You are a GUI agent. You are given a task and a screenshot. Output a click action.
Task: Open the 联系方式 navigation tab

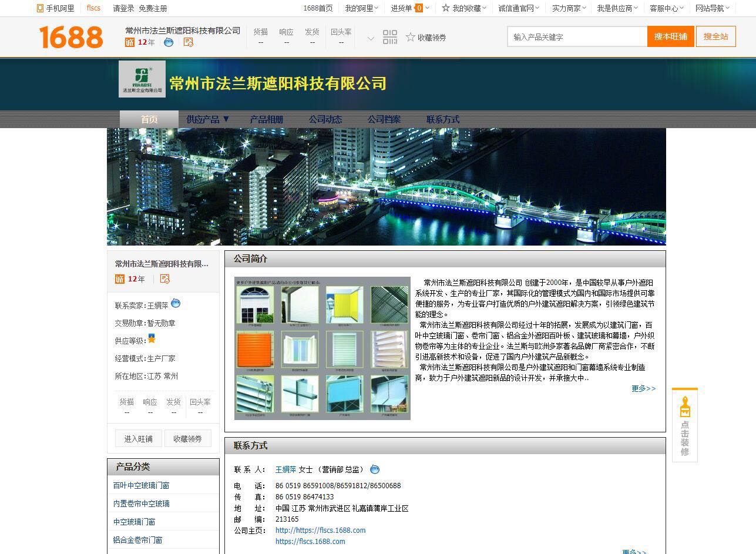pyautogui.click(x=443, y=119)
